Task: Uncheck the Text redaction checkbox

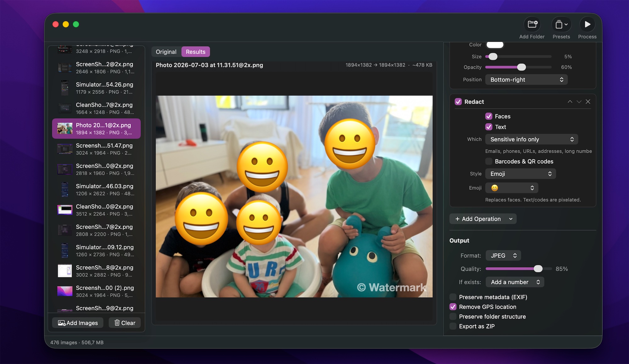Action: [x=489, y=127]
